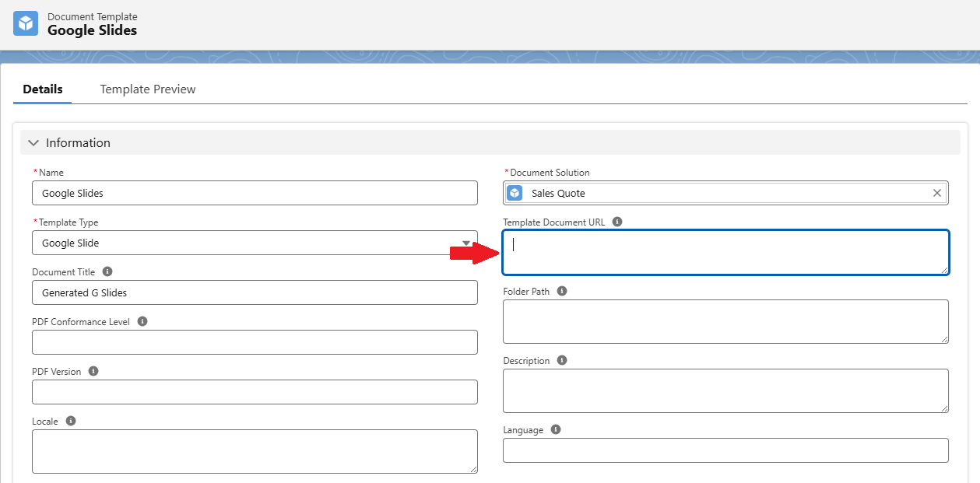
Task: Click info icon next to Template Document URL
Action: (617, 222)
